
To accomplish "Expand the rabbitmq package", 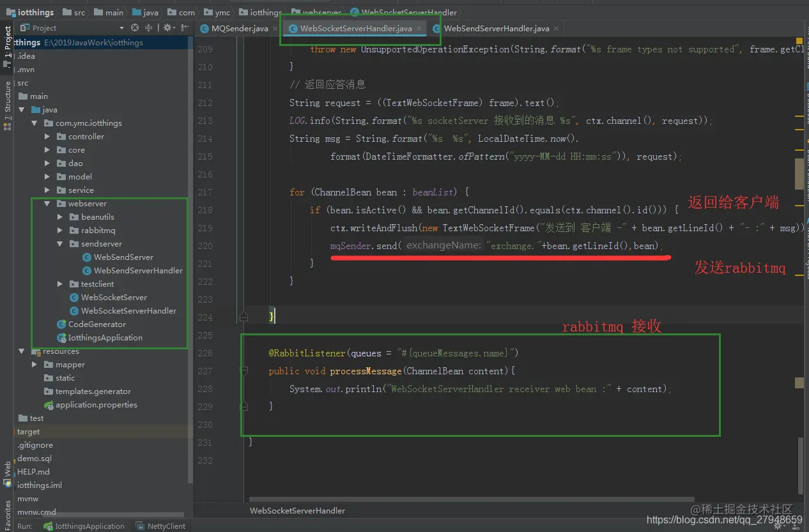I will click(x=60, y=231).
